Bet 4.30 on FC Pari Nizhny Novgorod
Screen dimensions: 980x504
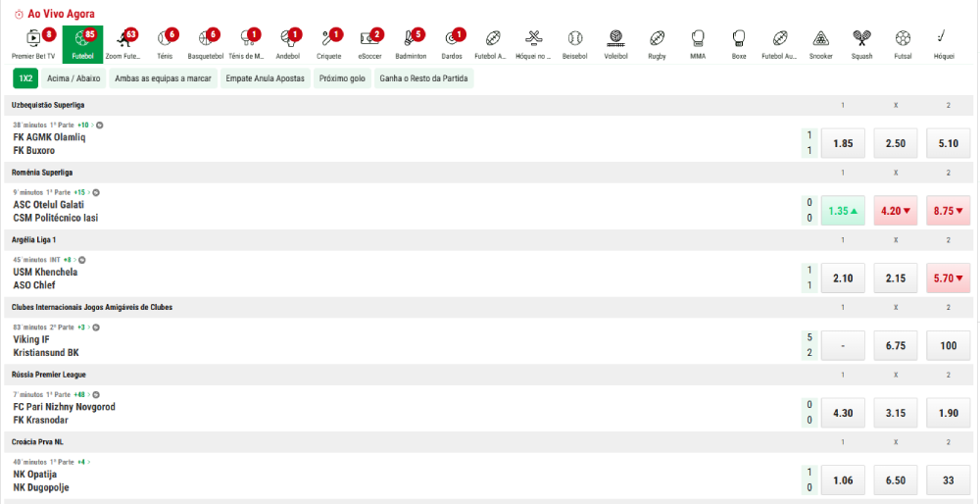[843, 414]
